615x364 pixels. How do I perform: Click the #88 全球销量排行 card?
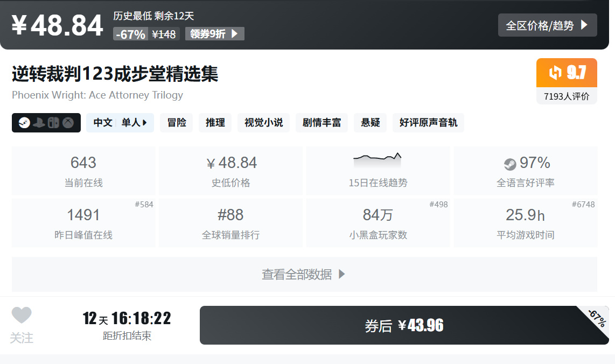click(230, 223)
